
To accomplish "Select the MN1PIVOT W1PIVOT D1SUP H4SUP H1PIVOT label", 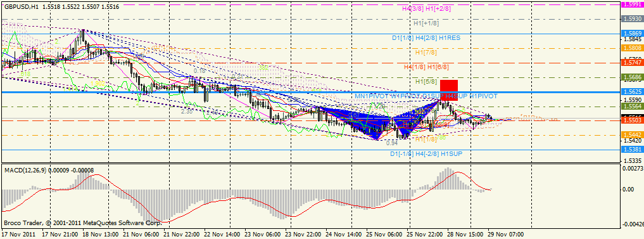I will pos(426,96).
